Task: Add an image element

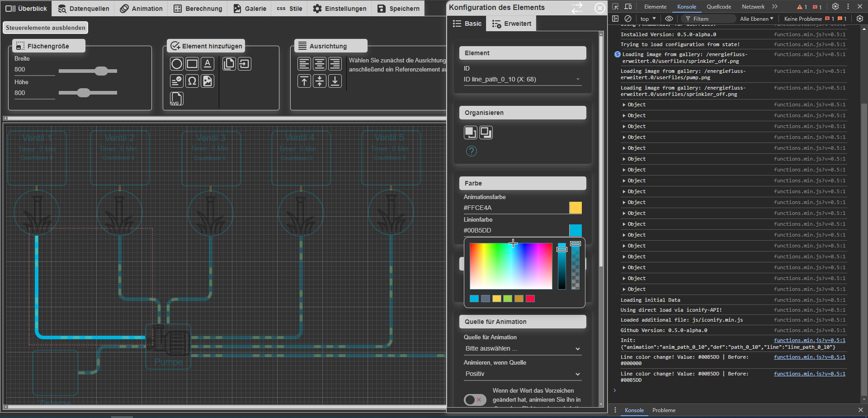Action: (x=208, y=81)
